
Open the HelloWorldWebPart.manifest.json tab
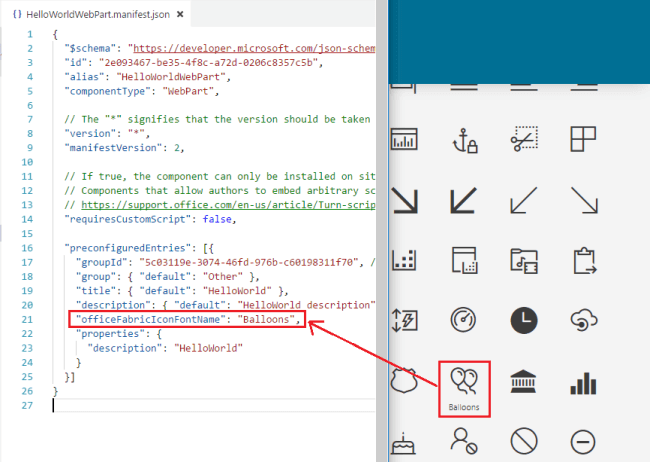coord(98,15)
